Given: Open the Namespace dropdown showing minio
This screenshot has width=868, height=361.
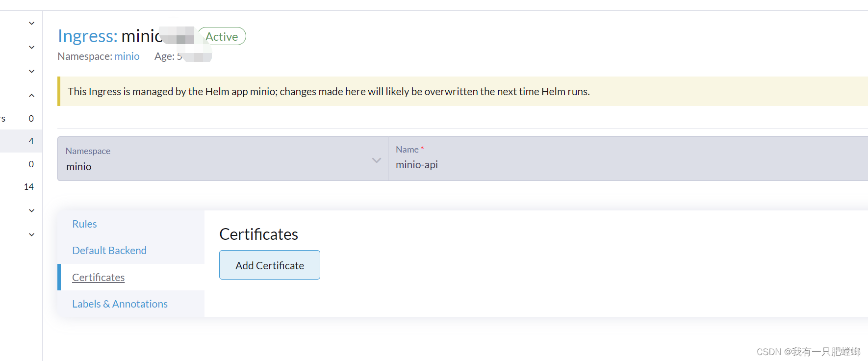Looking at the screenshot, I should [x=223, y=158].
